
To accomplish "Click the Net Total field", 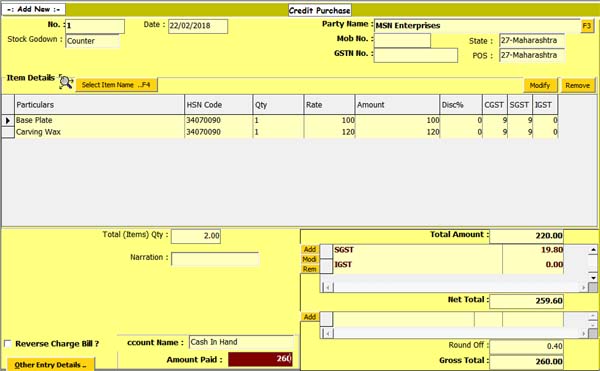I will point(527,301).
